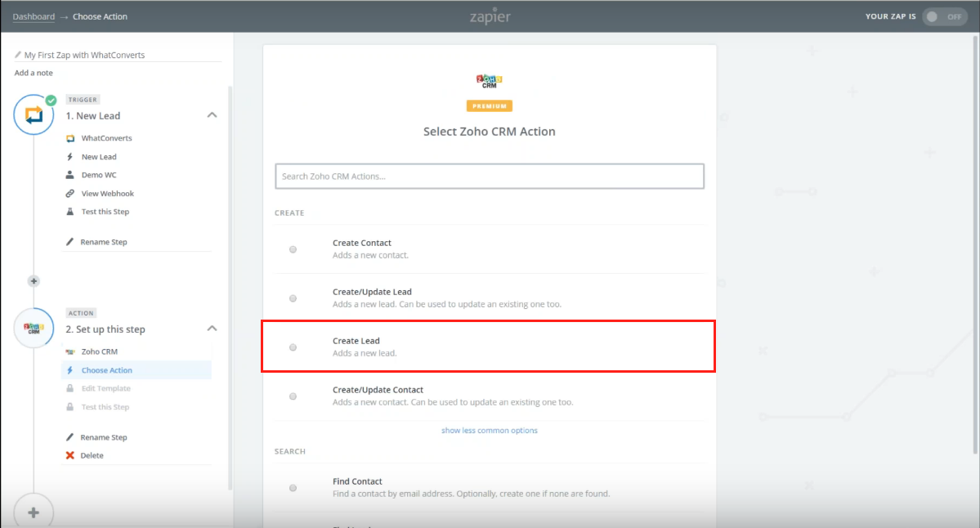Click the lightning icon next to New Lead
This screenshot has width=980, height=528.
point(70,157)
